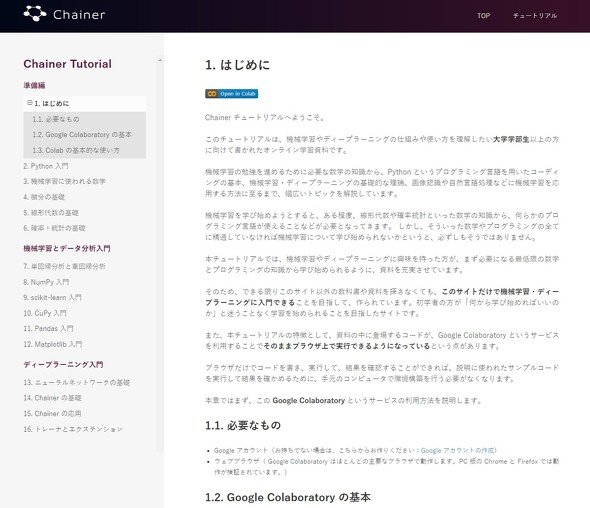The image size is (590, 508).
Task: Go to 1.3. Colab の基本的な使い方 subsection
Action: point(76,150)
